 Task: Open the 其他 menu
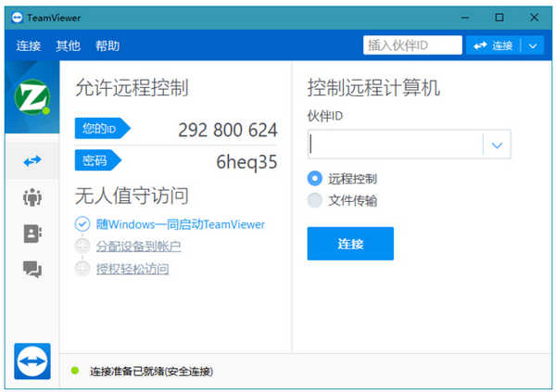click(68, 45)
